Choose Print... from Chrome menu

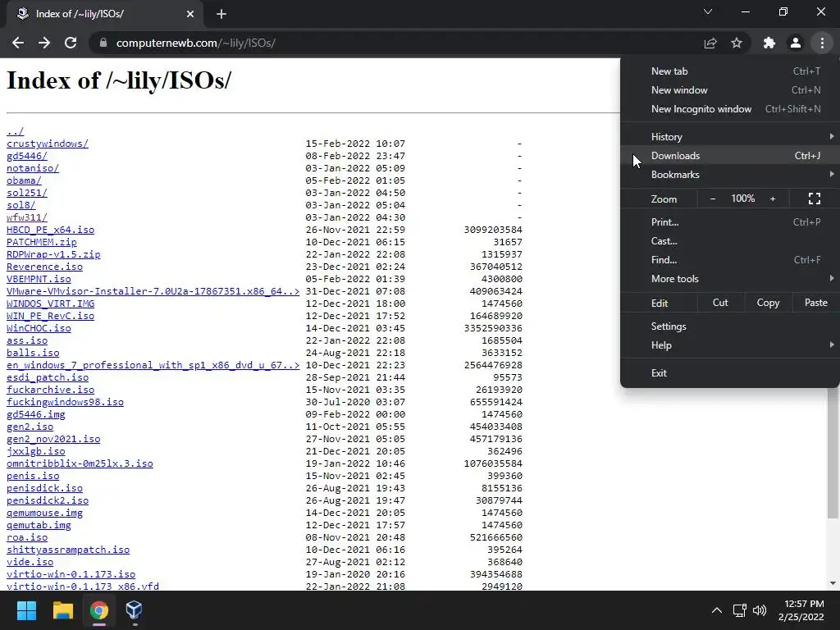tap(729, 221)
